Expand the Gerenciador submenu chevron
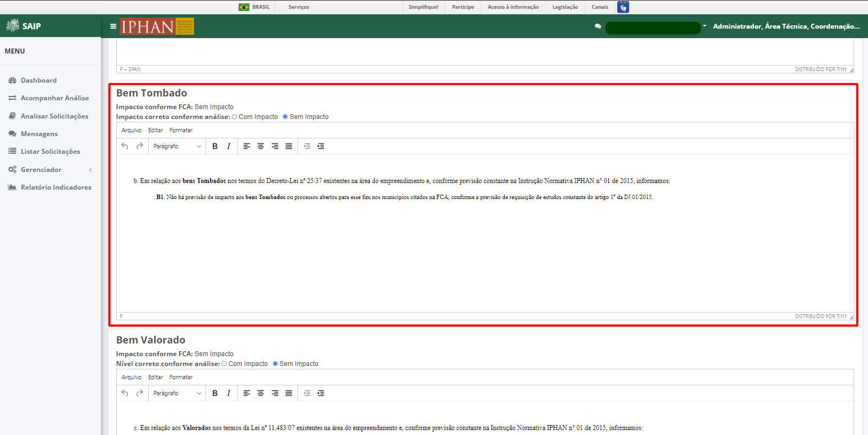 [x=90, y=170]
